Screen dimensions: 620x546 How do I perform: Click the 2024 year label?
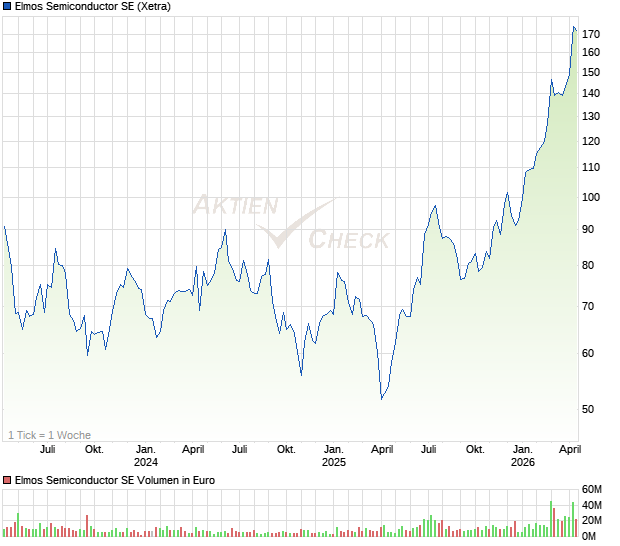(x=146, y=462)
